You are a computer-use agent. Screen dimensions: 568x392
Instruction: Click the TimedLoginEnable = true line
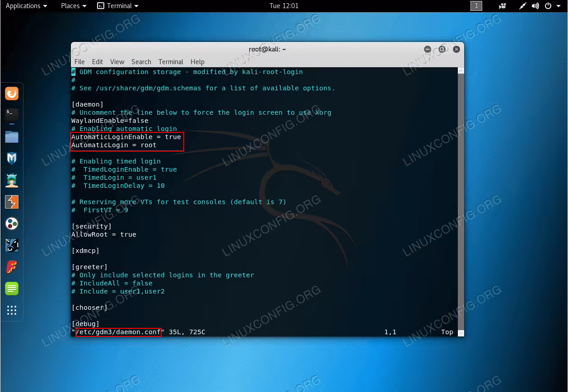124,169
